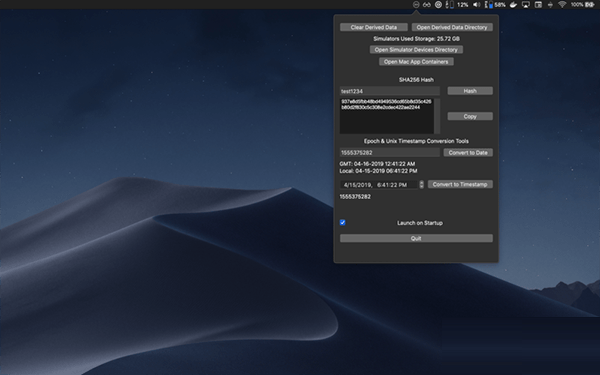Open the glasses icon menu bar item
The width and height of the screenshot is (600, 375).
(x=427, y=5)
